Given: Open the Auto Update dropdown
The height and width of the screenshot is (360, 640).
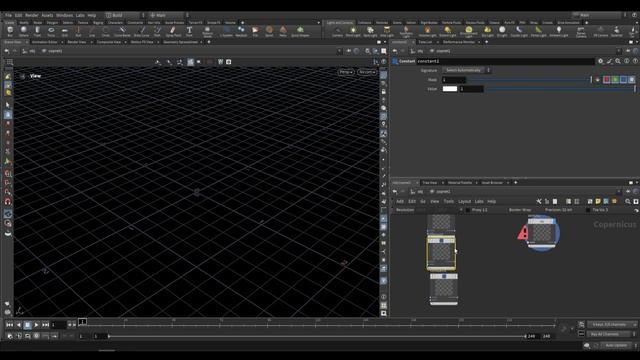Looking at the screenshot, I should coord(618,345).
